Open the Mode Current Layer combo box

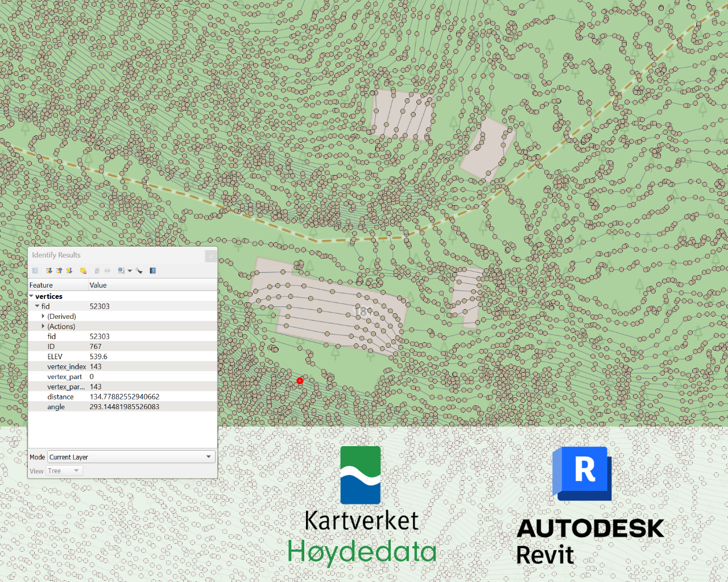pos(131,457)
